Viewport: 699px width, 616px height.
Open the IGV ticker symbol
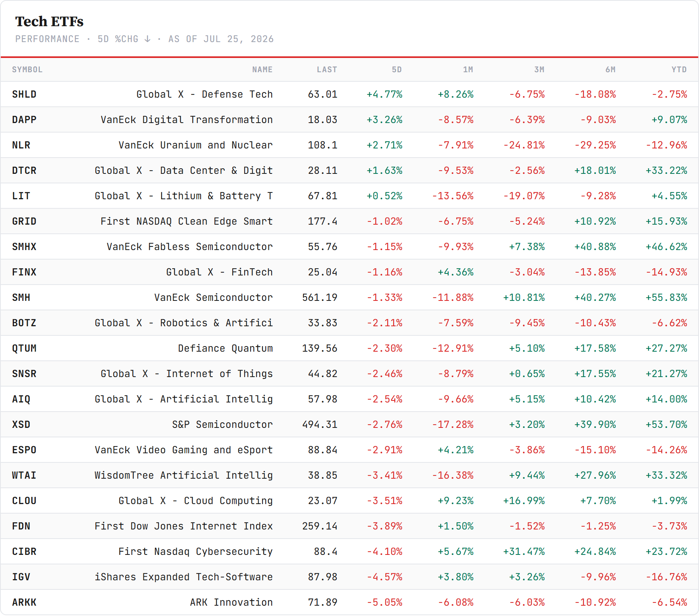coord(21,577)
